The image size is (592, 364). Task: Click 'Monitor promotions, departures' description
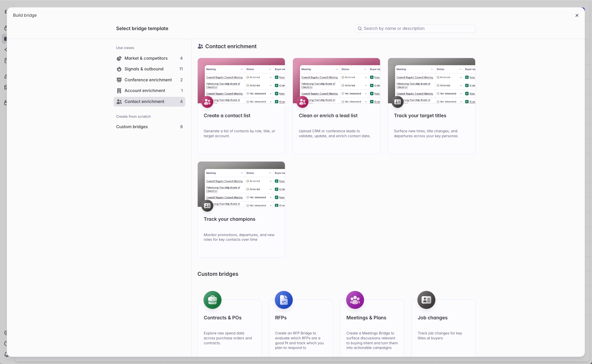pos(239,237)
